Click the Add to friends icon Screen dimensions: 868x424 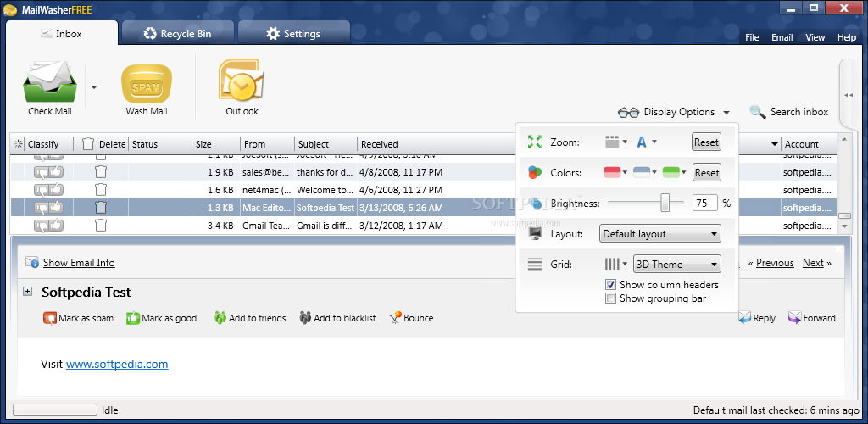click(x=220, y=318)
